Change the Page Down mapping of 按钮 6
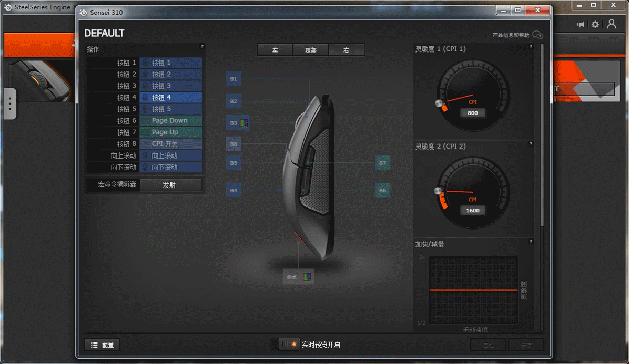Viewport: 629px width, 364px height. point(171,120)
